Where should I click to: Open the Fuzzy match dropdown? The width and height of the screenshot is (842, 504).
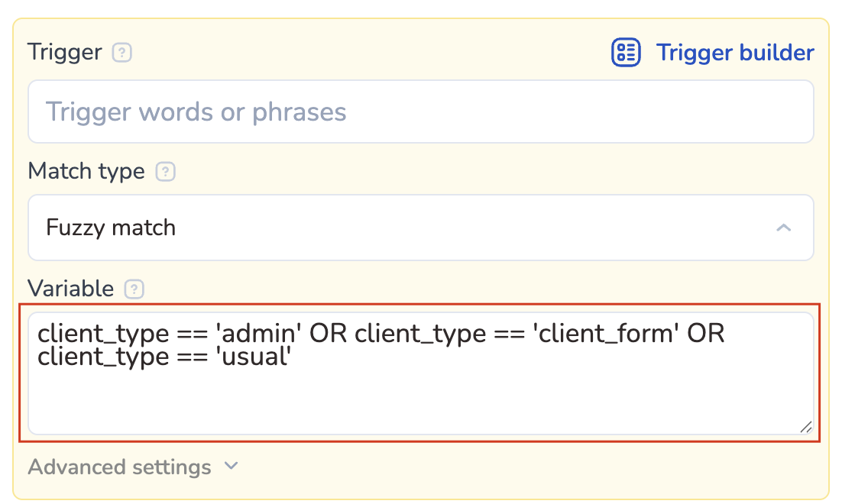[x=420, y=228]
